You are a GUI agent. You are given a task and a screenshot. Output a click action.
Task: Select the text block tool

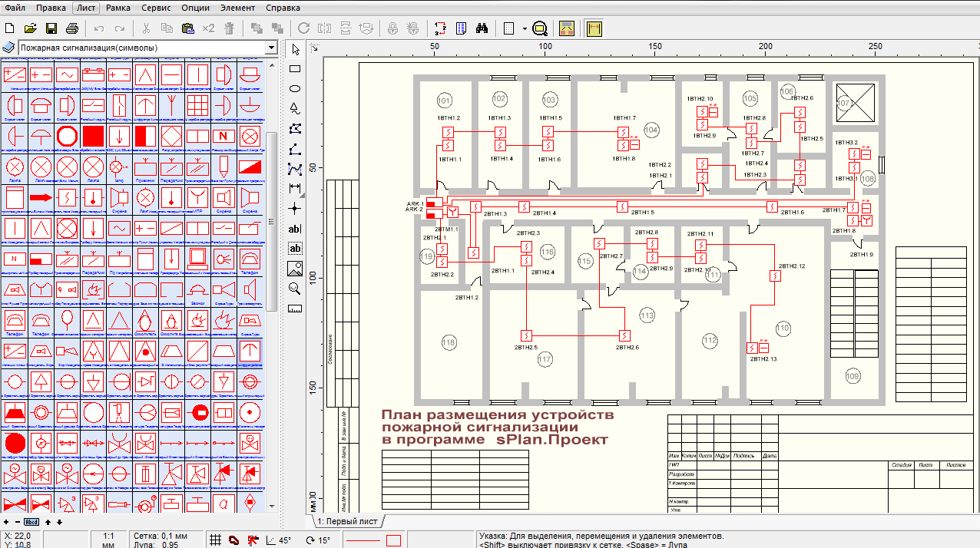294,249
